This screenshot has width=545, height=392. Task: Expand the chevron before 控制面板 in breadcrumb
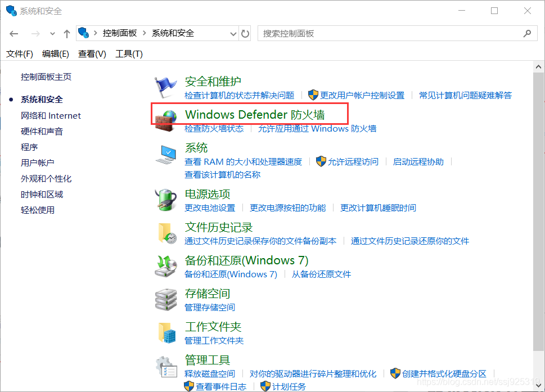pyautogui.click(x=95, y=33)
